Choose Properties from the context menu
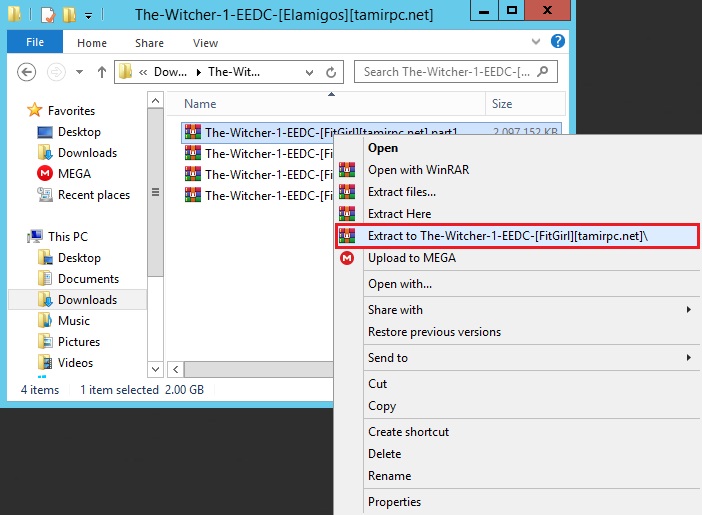Screen dimensions: 702x515 click(394, 502)
